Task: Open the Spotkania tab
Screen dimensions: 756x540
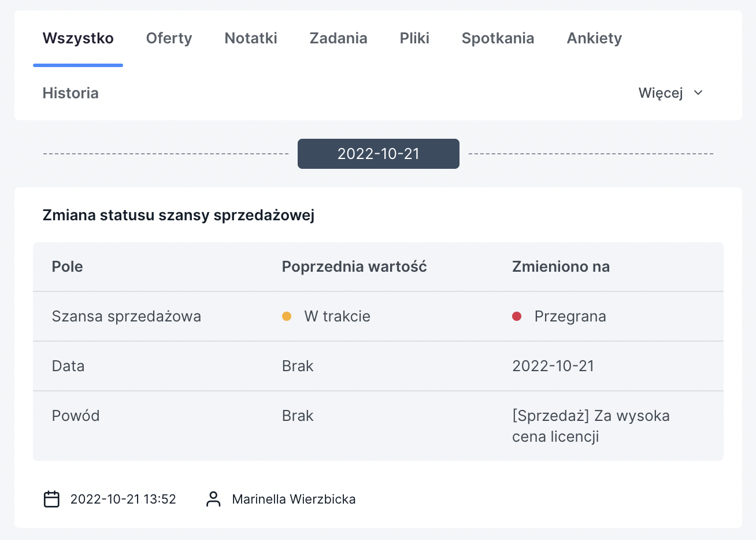Action: click(498, 38)
